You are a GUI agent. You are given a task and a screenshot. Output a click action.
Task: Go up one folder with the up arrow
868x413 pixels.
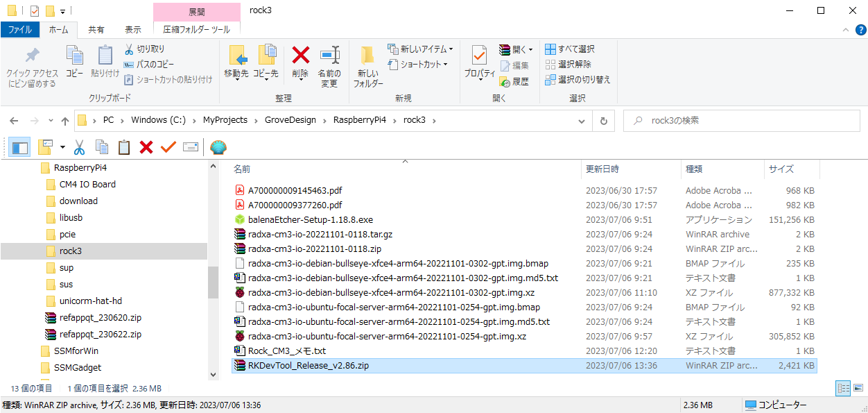[x=65, y=120]
